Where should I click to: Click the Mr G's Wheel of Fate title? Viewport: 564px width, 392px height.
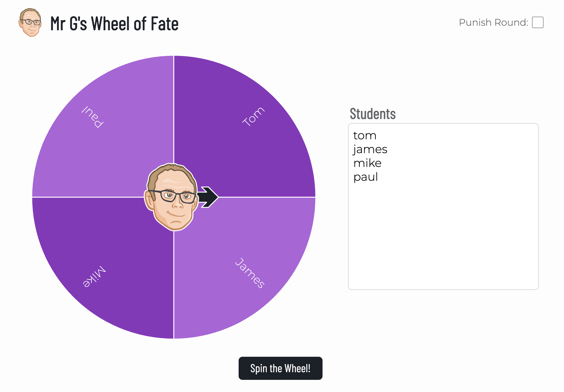click(x=114, y=23)
